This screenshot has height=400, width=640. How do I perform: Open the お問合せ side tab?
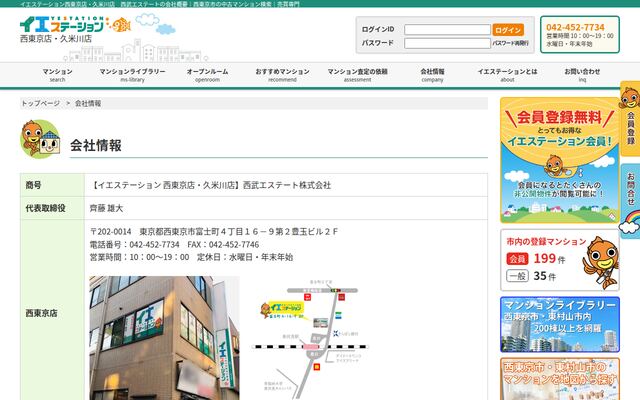(x=630, y=201)
